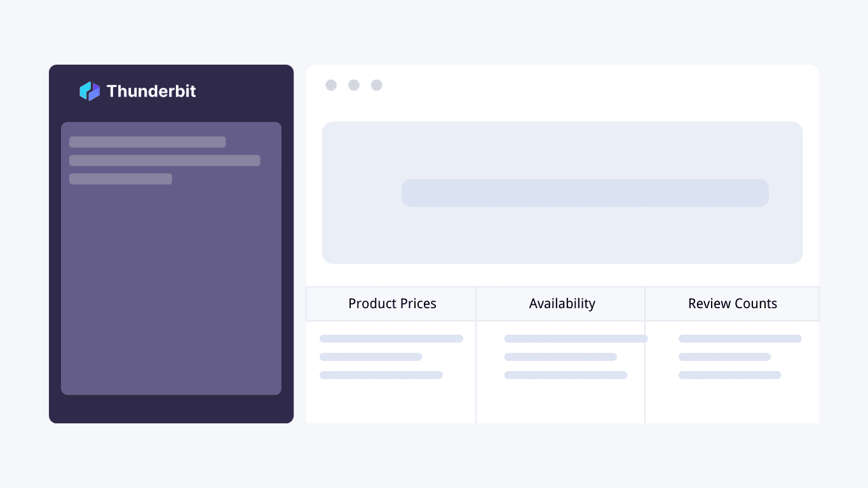Click the second placeholder line in sidebar panel
Screen dimensions: 868x488
pos(165,160)
